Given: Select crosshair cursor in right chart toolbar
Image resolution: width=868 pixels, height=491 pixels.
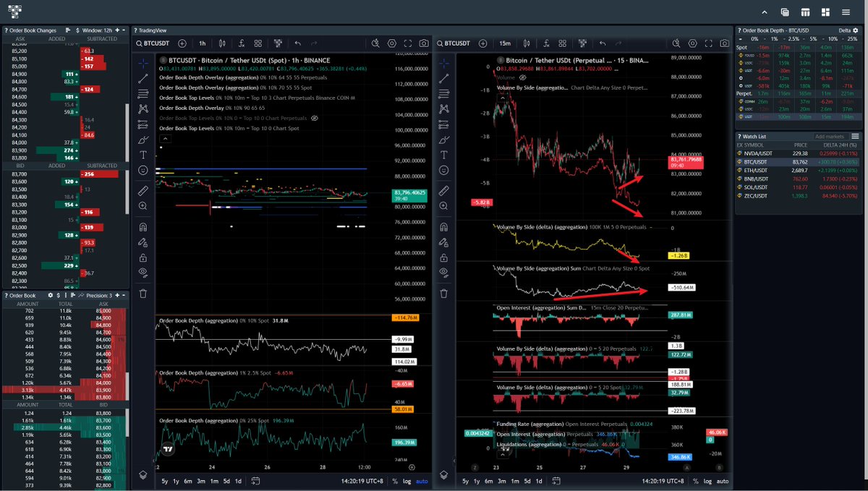Looking at the screenshot, I should coord(444,63).
